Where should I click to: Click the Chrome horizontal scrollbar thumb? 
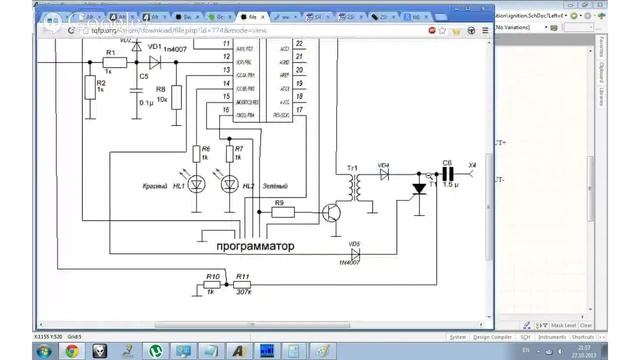tap(252, 325)
